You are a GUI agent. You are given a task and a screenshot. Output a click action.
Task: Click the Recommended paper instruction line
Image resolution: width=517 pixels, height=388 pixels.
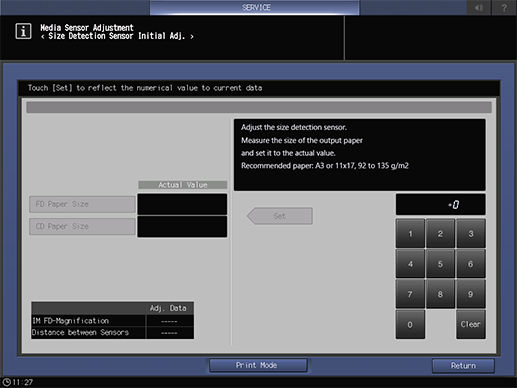325,166
